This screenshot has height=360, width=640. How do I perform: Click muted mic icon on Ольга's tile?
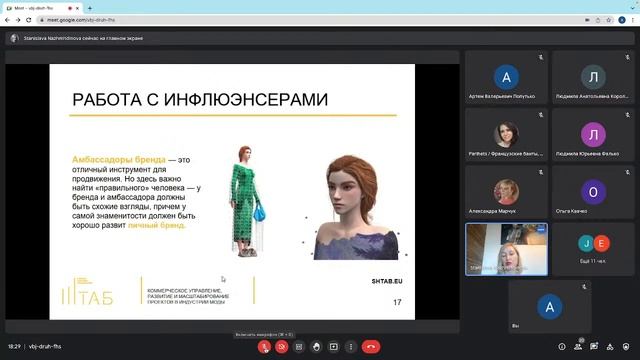click(627, 173)
